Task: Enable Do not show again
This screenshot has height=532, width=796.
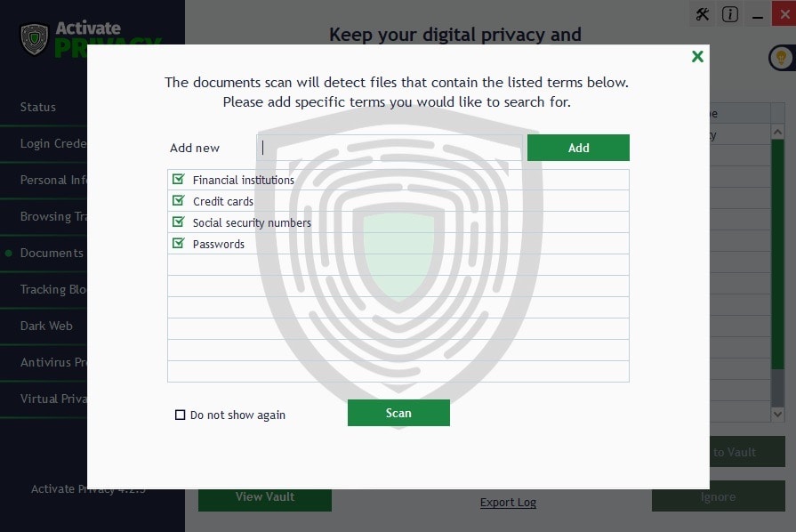Action: tap(180, 415)
